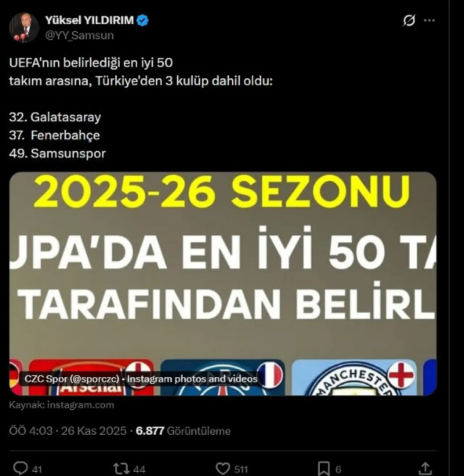Image resolution: width=464 pixels, height=476 pixels.
Task: Click the 44 reposts count
Action: pos(139,469)
